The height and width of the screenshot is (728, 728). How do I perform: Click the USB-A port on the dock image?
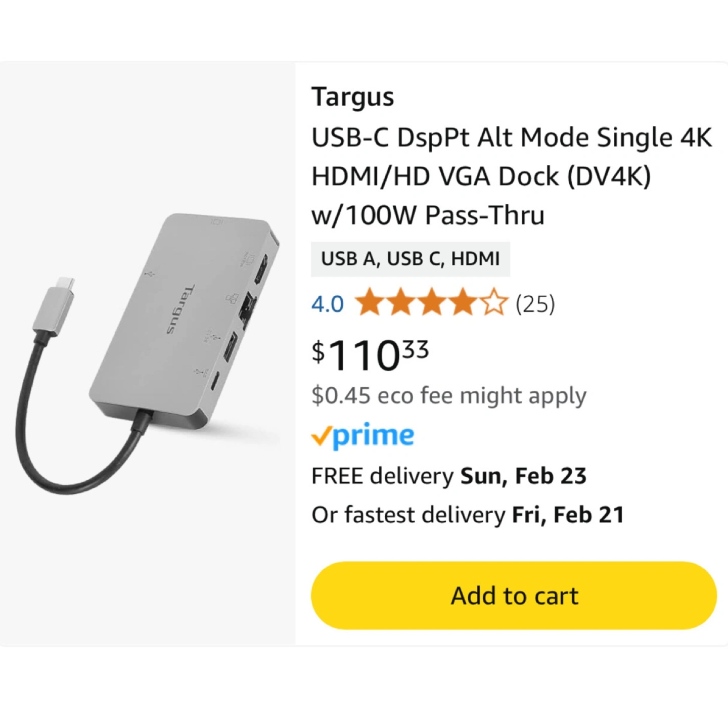[x=229, y=347]
